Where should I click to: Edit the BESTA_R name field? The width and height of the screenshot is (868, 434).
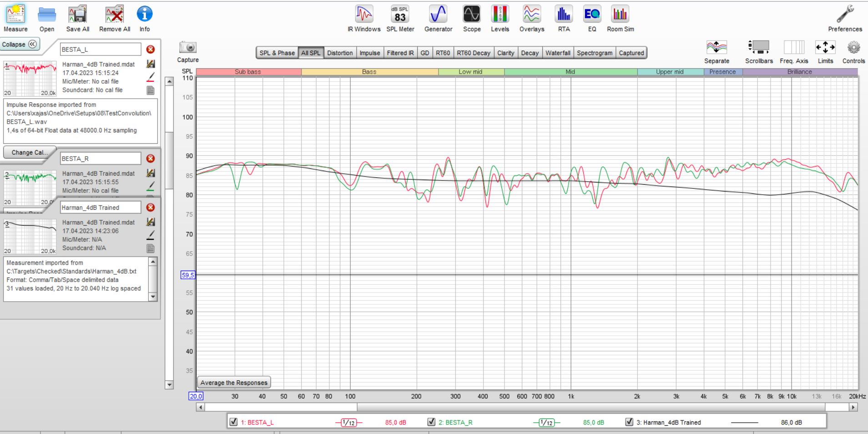(101, 158)
